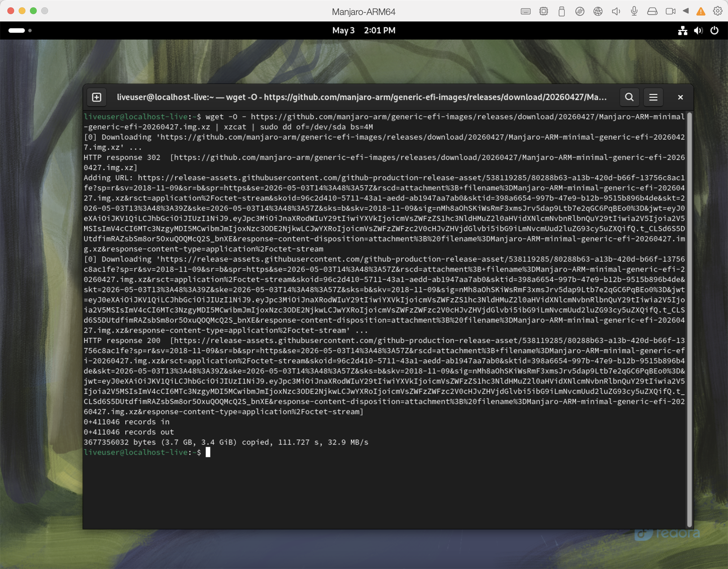Click the GNOME volume status icon
This screenshot has width=728, height=569.
698,31
